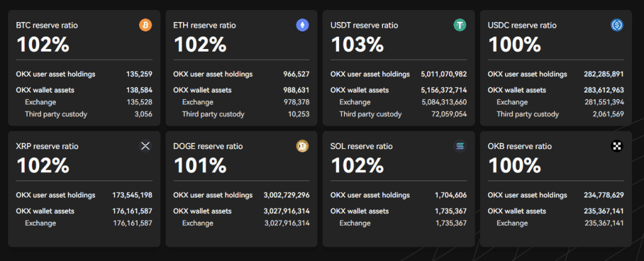This screenshot has height=261, width=644.
Task: Click SOL wallet assets value 1,735,367
Action: tap(450, 211)
